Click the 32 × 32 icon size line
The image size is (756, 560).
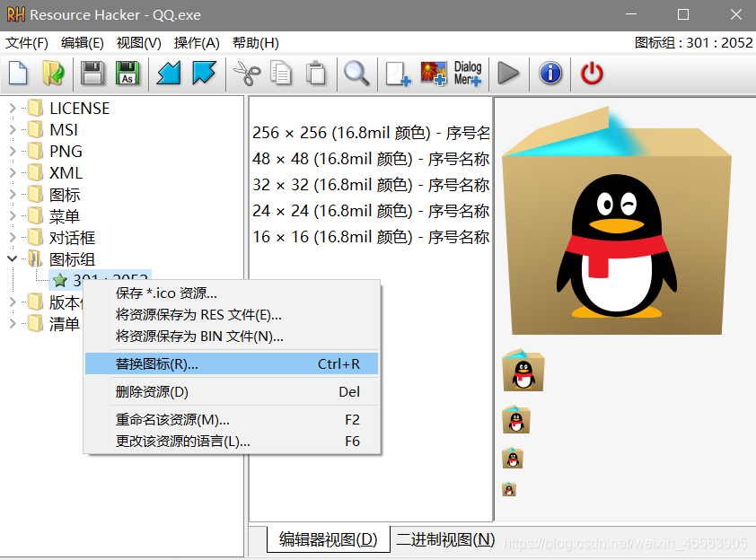pos(371,185)
